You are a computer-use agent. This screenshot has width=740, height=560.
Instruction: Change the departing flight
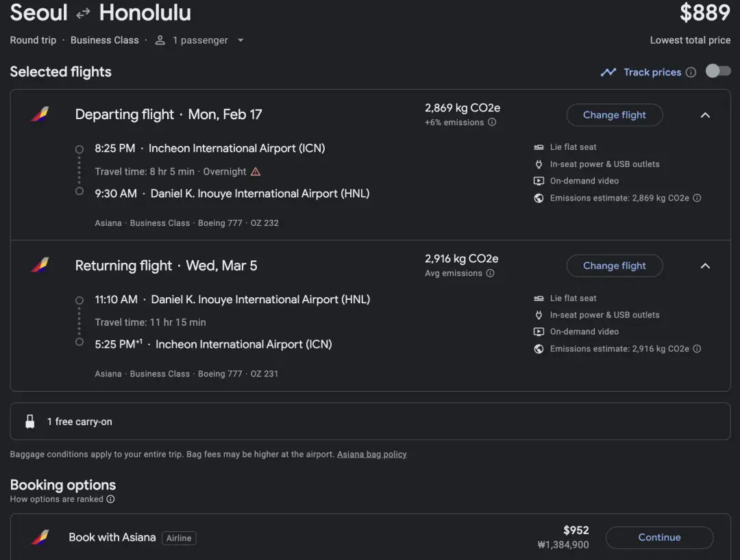pos(614,115)
